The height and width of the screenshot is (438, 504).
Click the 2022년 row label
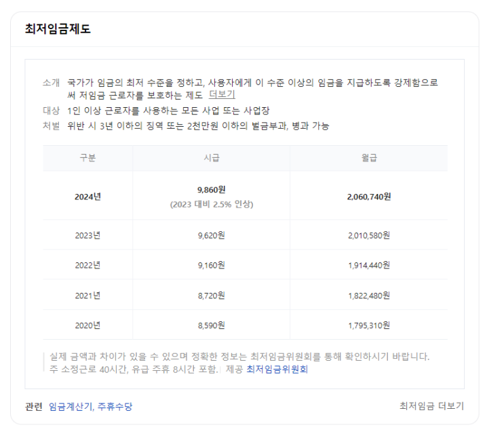(x=88, y=265)
